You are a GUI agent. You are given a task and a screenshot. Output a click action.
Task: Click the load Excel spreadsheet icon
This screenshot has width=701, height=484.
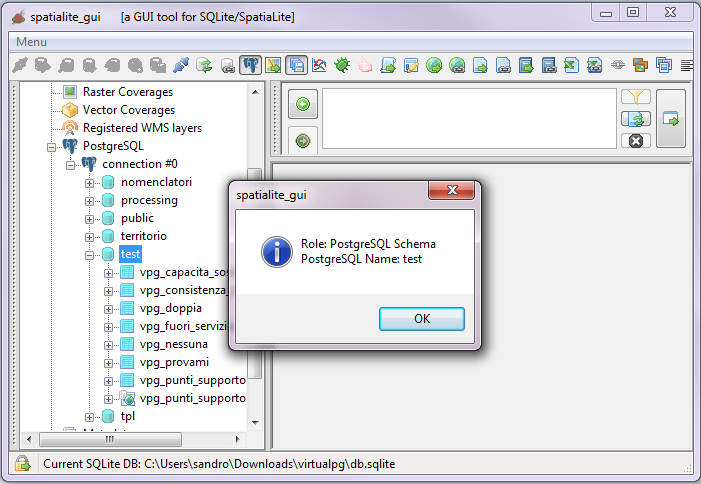point(571,65)
